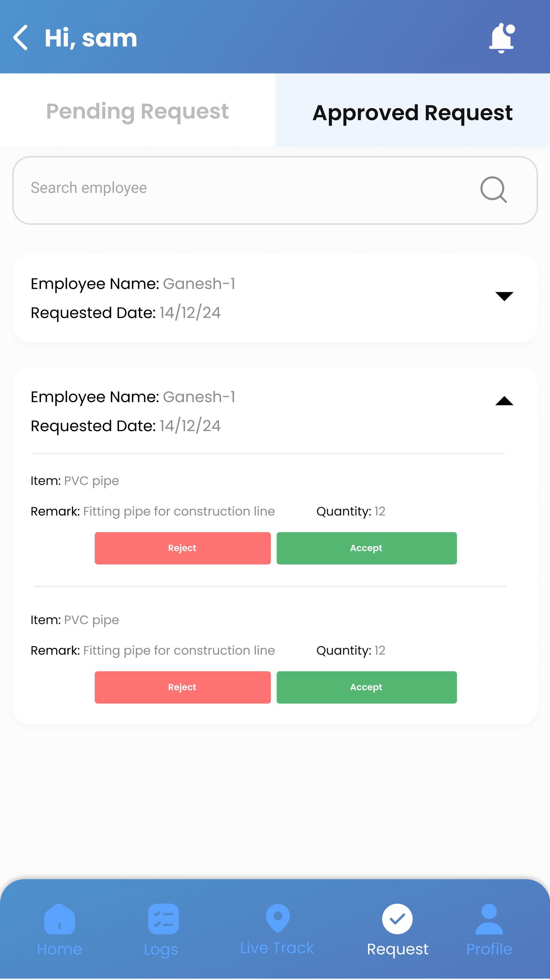
Task: Go to Home in bottom navigation
Action: pyautogui.click(x=59, y=919)
